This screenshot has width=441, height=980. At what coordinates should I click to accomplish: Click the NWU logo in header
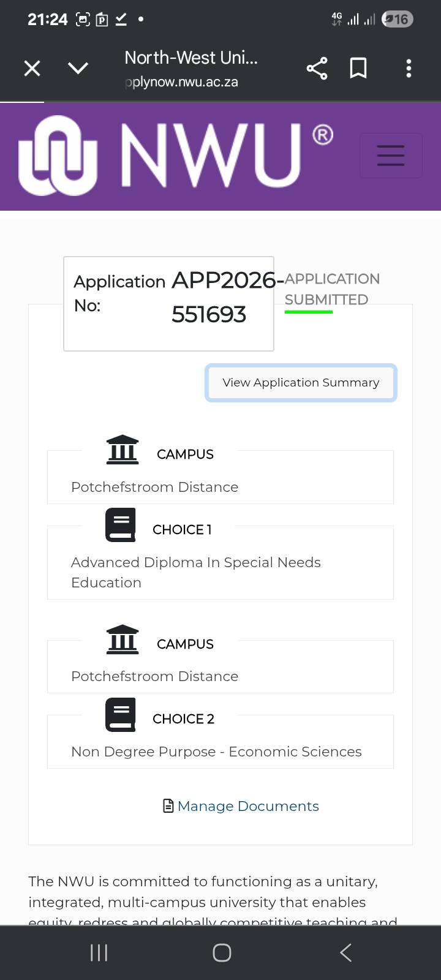coord(176,156)
